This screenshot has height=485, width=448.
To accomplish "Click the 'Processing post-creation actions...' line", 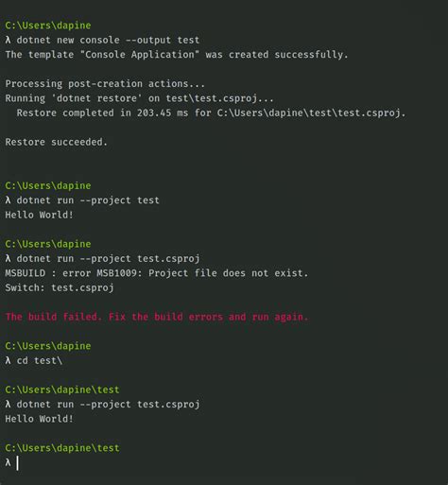I will 105,84.
